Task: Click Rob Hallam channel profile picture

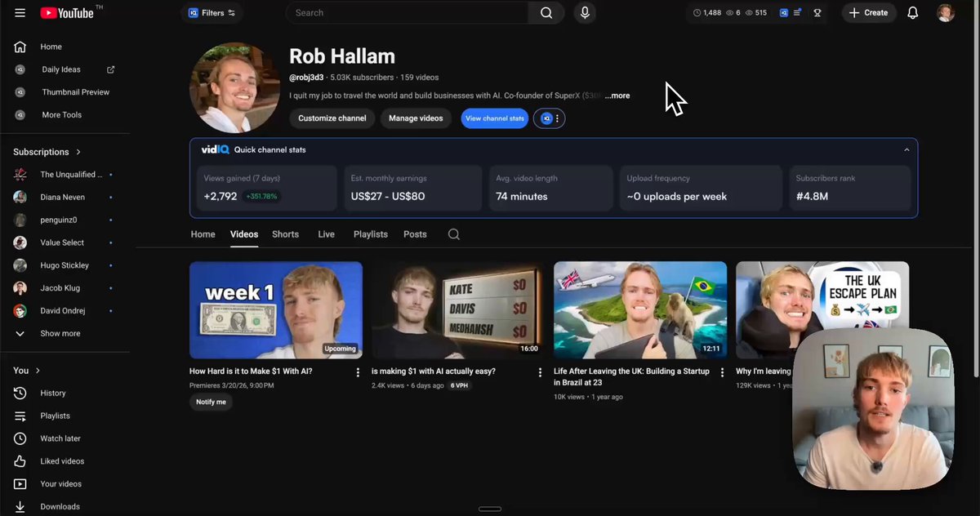Action: click(234, 87)
